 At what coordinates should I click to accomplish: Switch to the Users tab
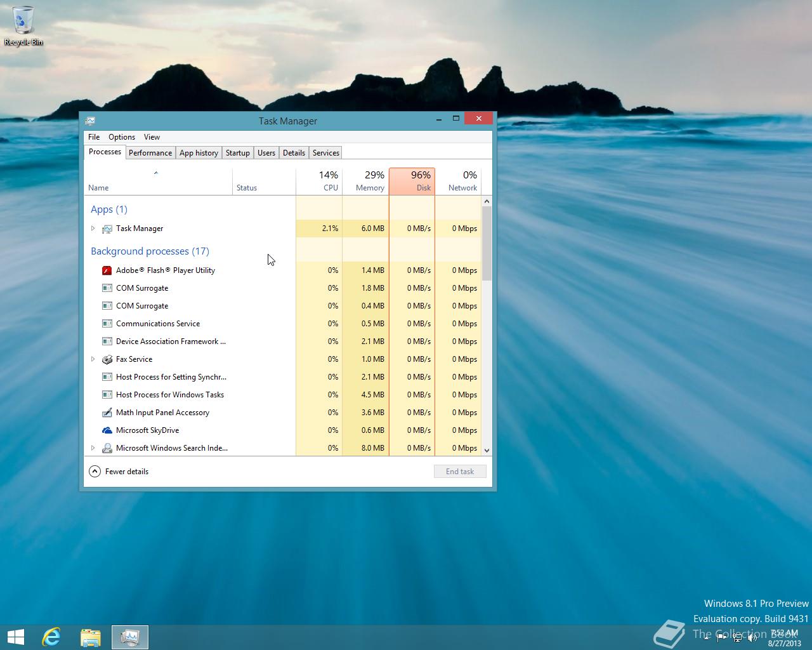pos(266,153)
